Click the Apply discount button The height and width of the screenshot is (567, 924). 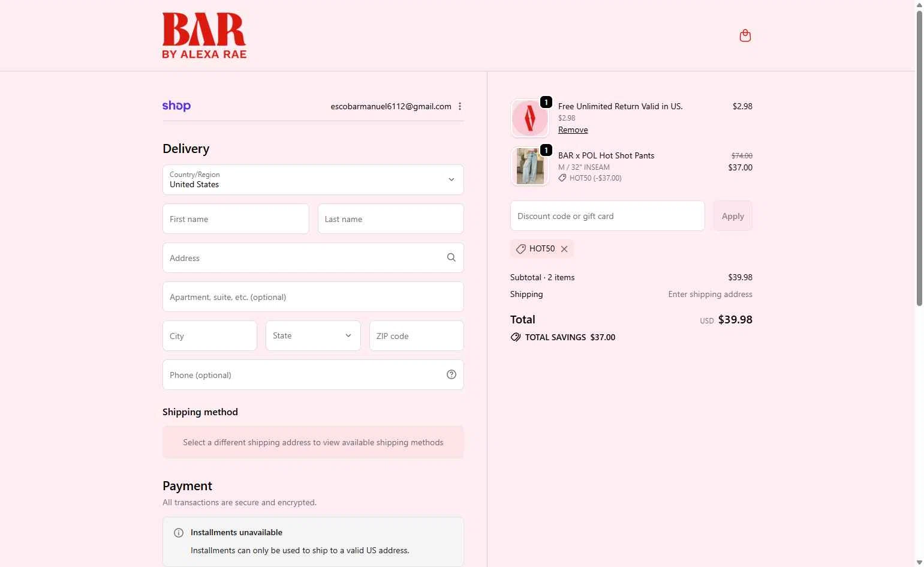click(x=733, y=215)
